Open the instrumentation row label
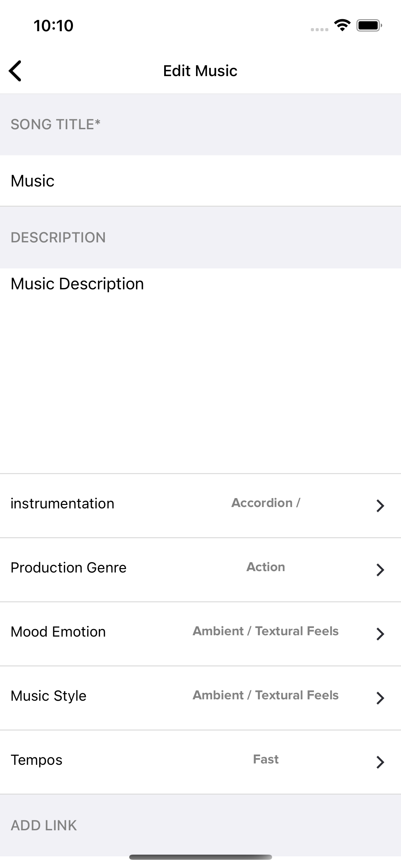Image resolution: width=401 pixels, height=868 pixels. tap(62, 504)
